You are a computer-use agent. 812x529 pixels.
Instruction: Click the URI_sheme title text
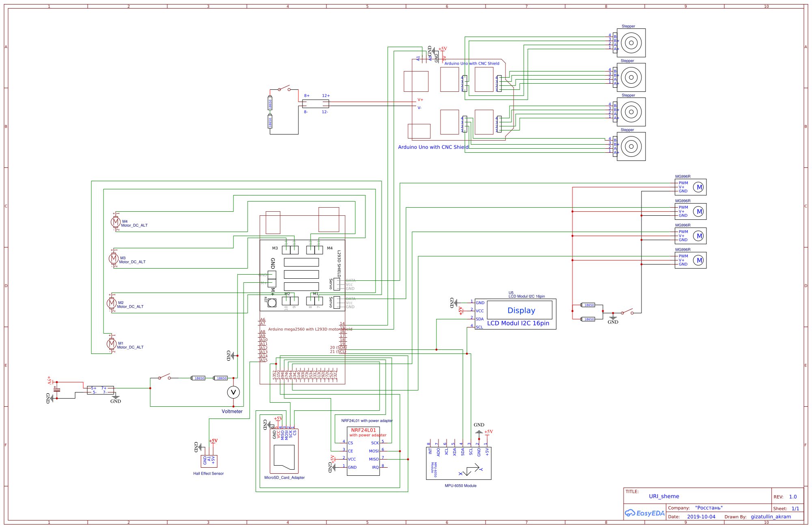(x=664, y=496)
